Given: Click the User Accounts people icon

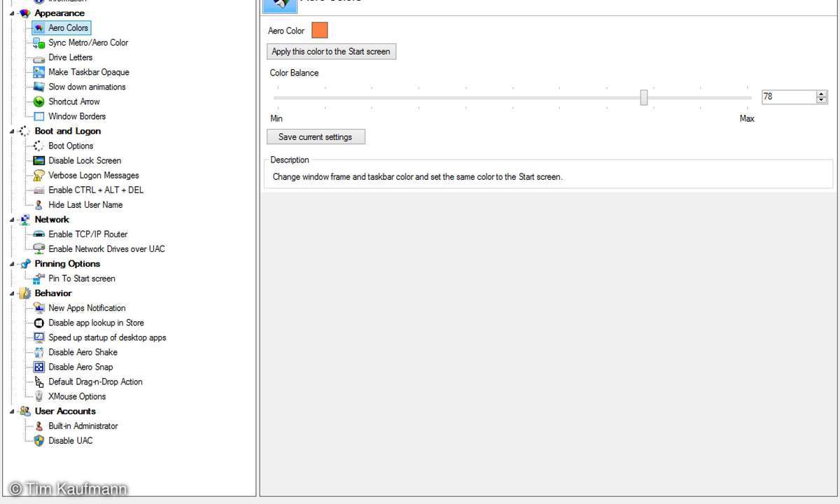Looking at the screenshot, I should tap(24, 411).
